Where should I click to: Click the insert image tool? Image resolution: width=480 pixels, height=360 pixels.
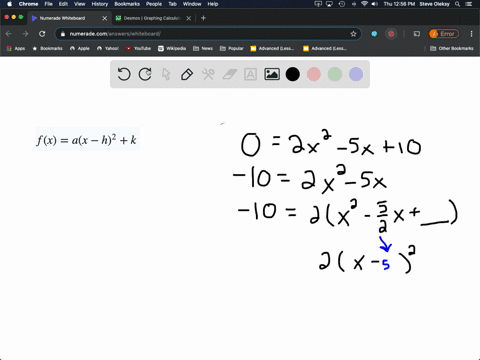pyautogui.click(x=272, y=74)
